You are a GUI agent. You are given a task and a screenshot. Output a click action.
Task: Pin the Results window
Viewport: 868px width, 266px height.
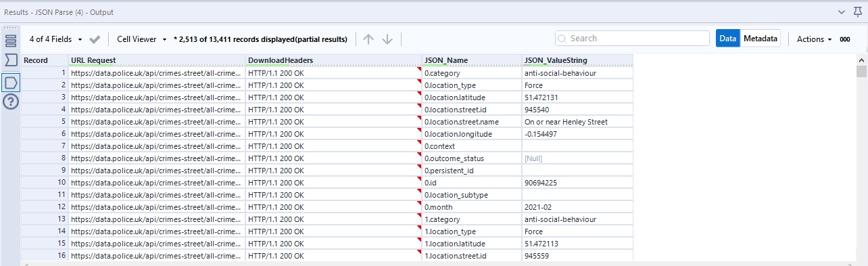pyautogui.click(x=858, y=12)
